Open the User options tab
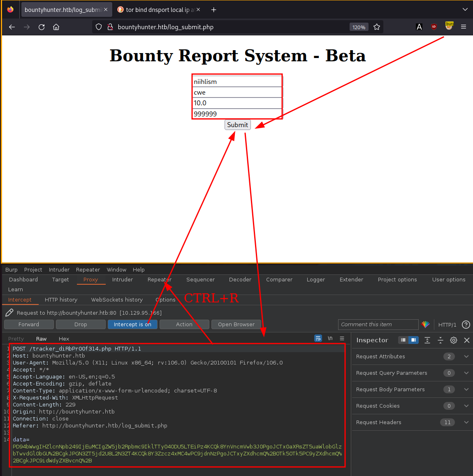 coord(449,280)
